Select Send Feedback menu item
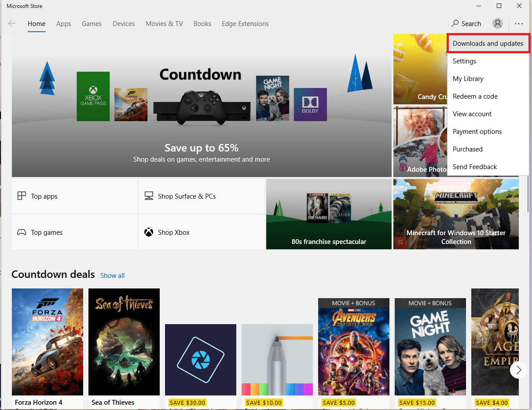Screen dimensions: 532x410 click(488, 167)
